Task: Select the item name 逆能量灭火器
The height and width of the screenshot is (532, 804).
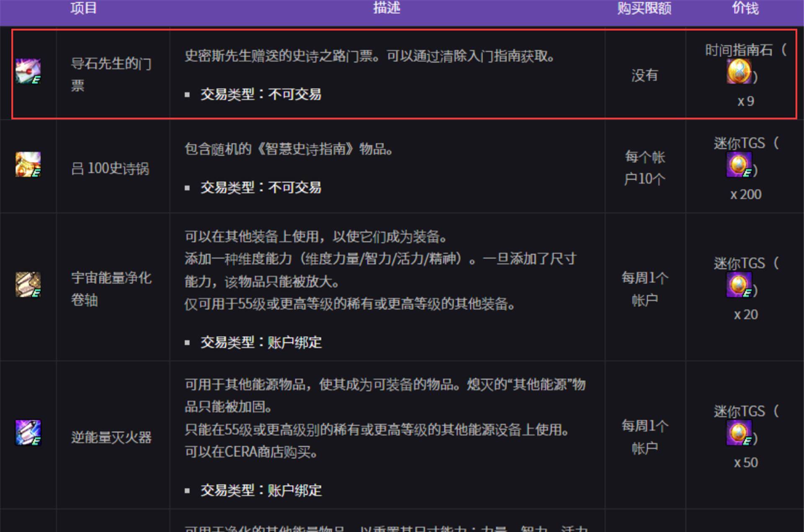Action: (x=111, y=437)
